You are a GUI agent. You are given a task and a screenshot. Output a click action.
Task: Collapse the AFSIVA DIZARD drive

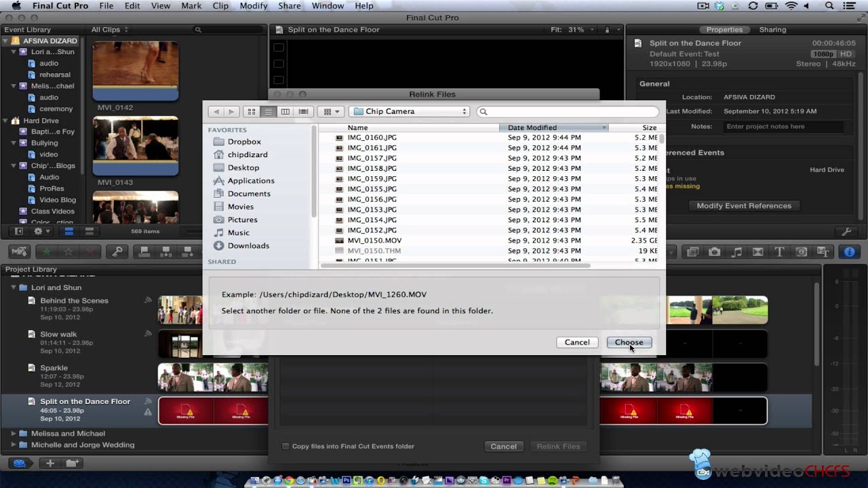tap(5, 41)
